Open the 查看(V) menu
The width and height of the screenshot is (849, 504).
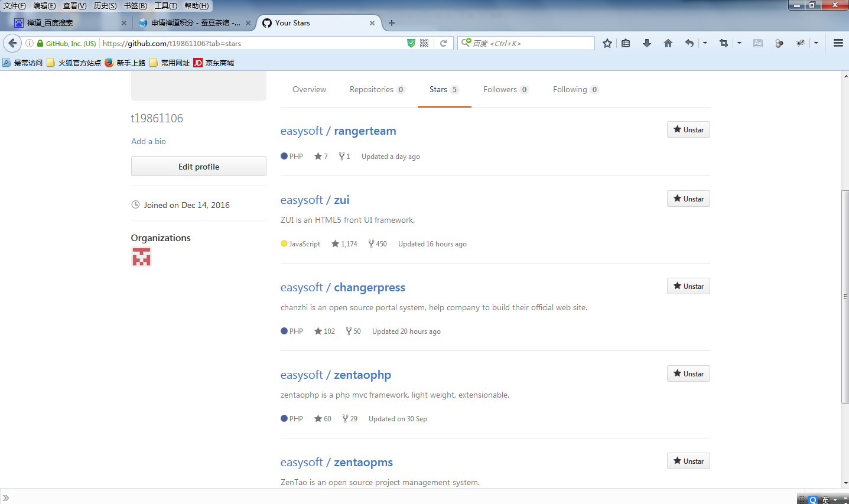point(74,6)
